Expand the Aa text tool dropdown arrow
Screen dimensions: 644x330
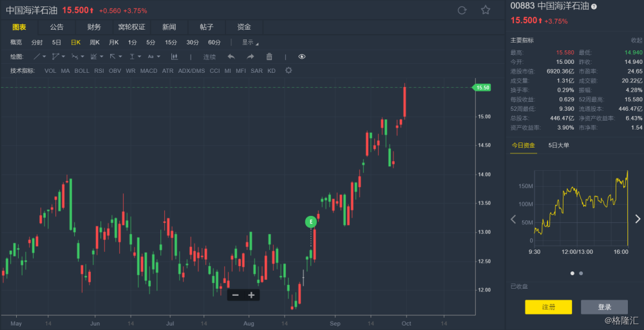click(x=158, y=57)
